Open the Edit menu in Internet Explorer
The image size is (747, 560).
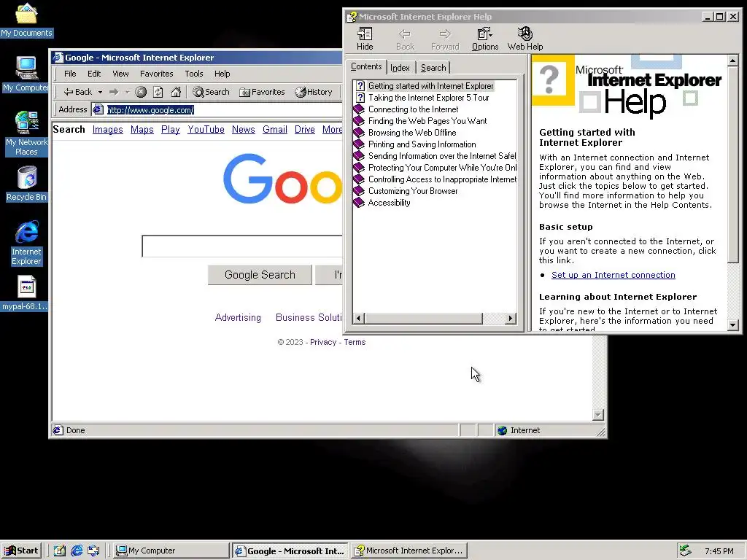tap(94, 74)
